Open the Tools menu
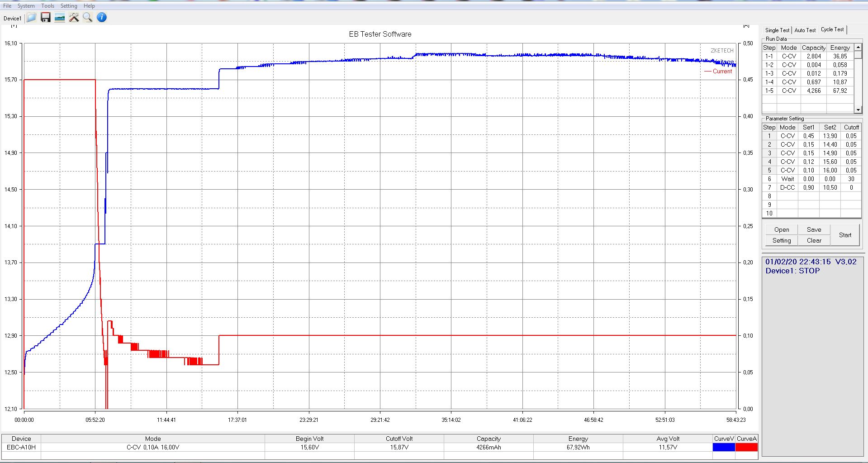 [47, 6]
